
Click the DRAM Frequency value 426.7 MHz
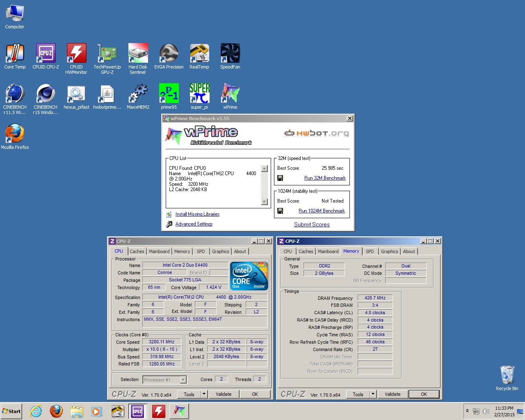[375, 298]
